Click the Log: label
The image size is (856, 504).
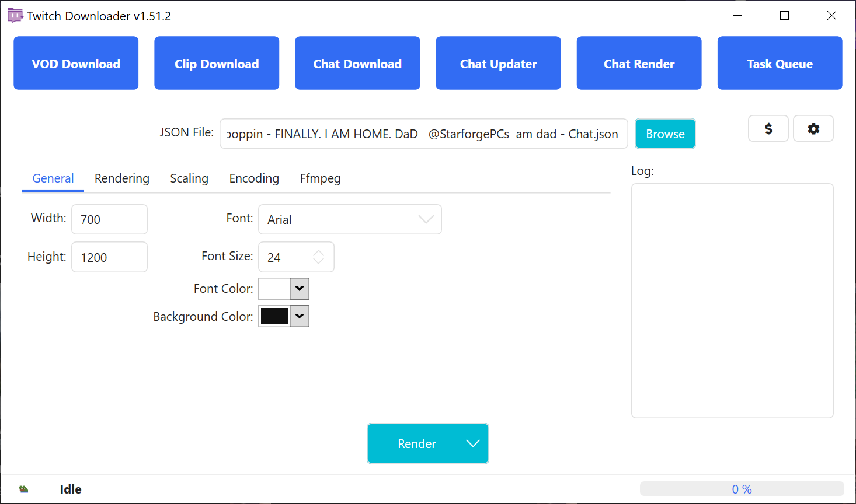pos(642,171)
